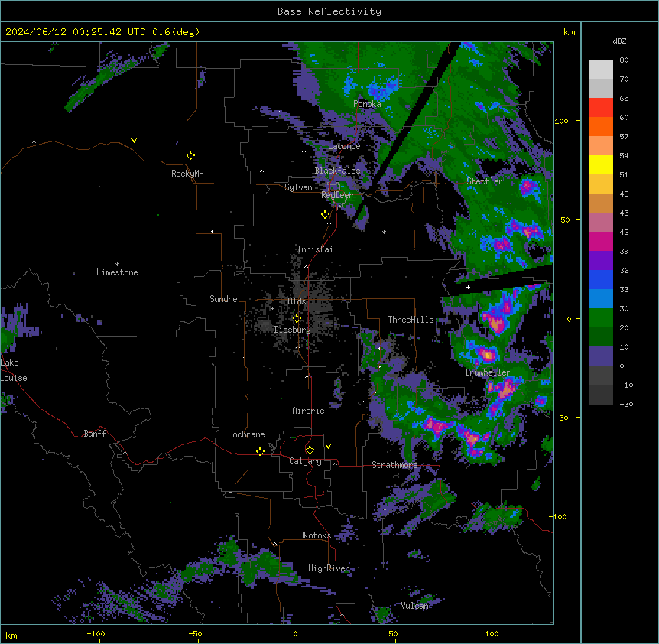Click the yellow station marker near RockyMH
659x644 pixels.
pyautogui.click(x=191, y=156)
